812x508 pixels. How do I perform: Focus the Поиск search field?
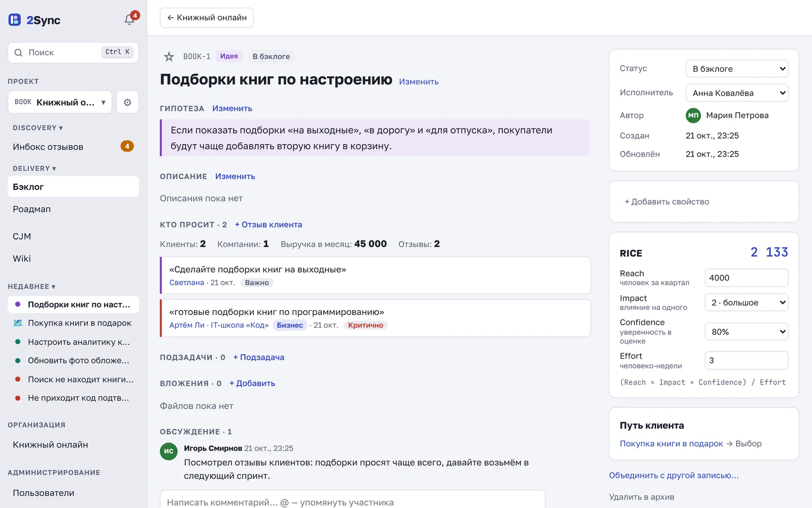pos(73,52)
